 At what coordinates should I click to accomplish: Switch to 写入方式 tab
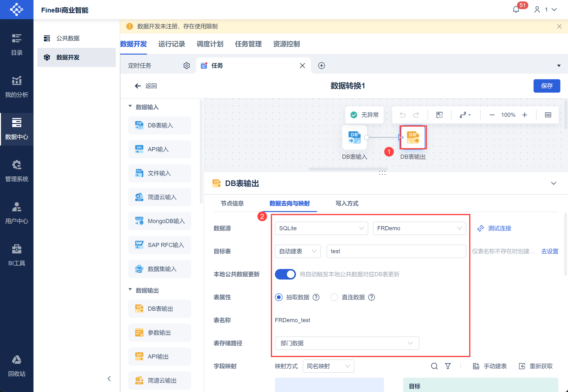tap(347, 203)
